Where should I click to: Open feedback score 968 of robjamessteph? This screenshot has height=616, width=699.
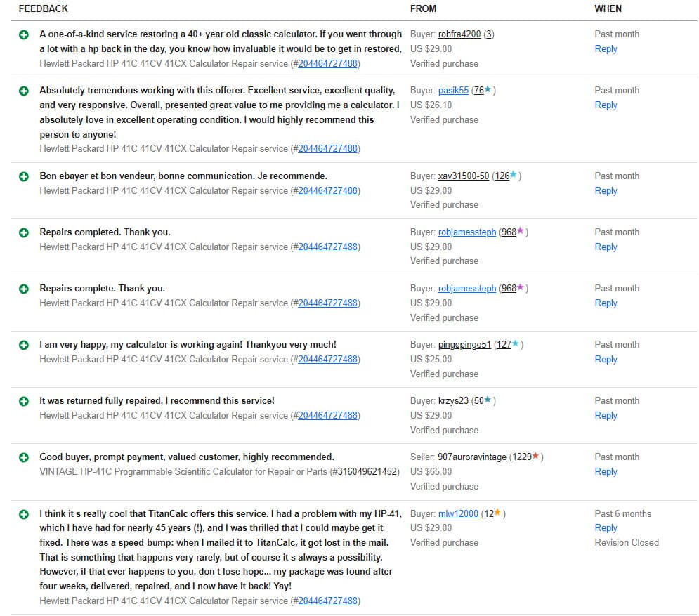click(x=509, y=232)
